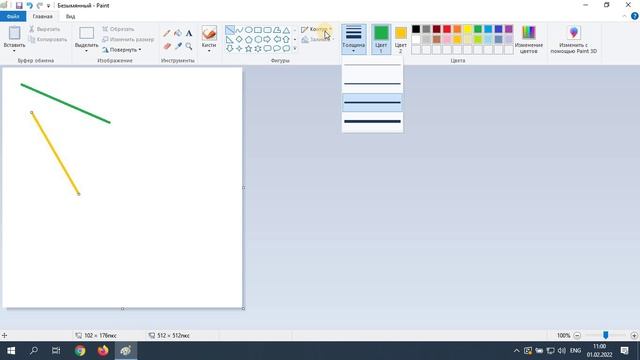
Task: Select the Right arrow shape
Action: coord(267,40)
